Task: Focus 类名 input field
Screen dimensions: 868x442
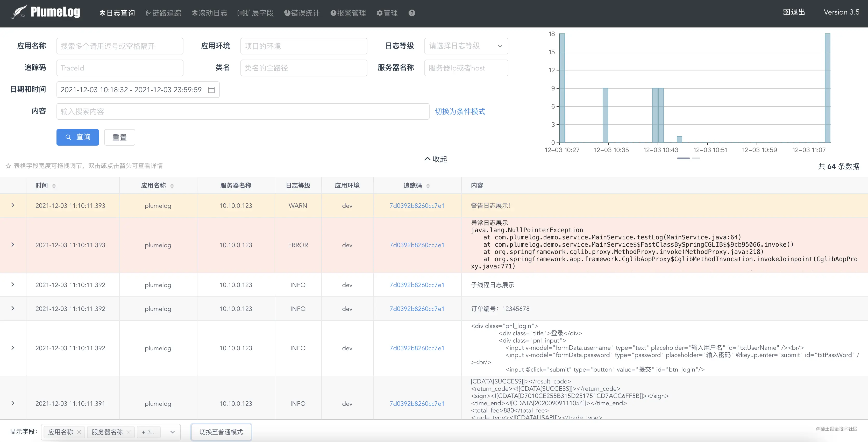Action: tap(304, 68)
